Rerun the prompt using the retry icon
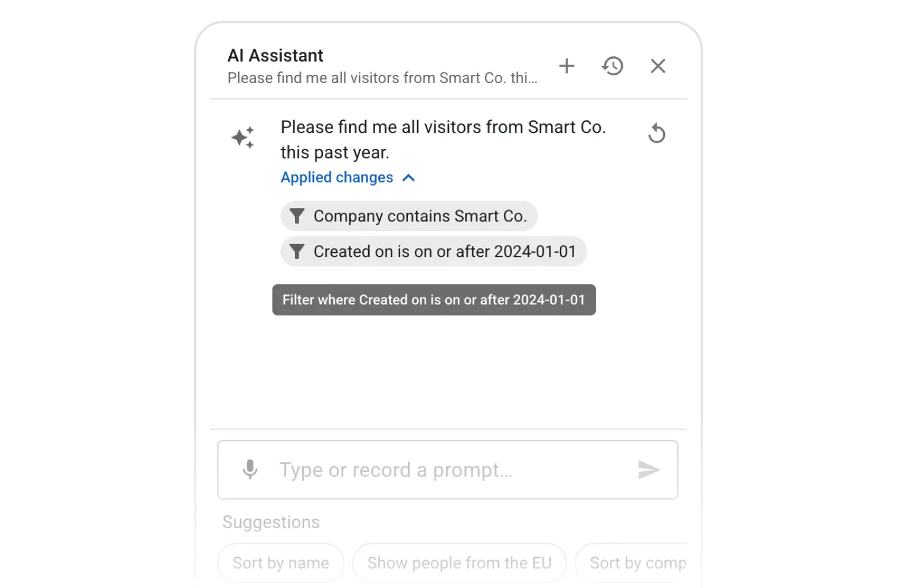This screenshot has height=588, width=909. click(x=657, y=133)
